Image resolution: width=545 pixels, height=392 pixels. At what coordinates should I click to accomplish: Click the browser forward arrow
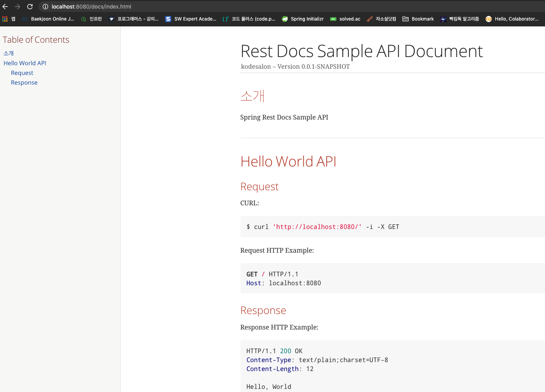click(17, 7)
